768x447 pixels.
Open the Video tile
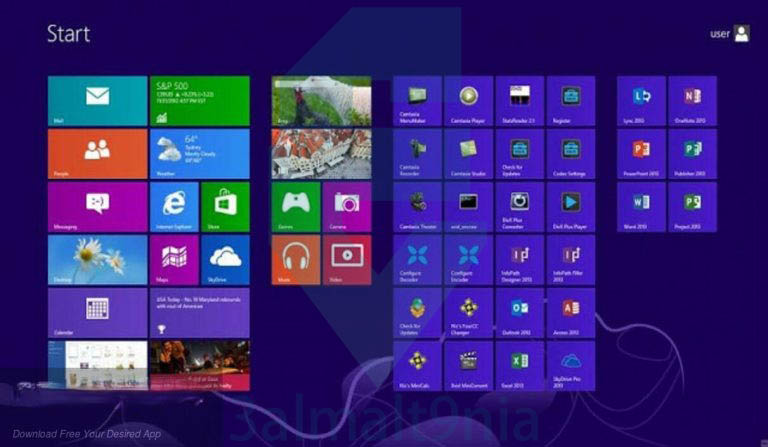click(x=347, y=260)
